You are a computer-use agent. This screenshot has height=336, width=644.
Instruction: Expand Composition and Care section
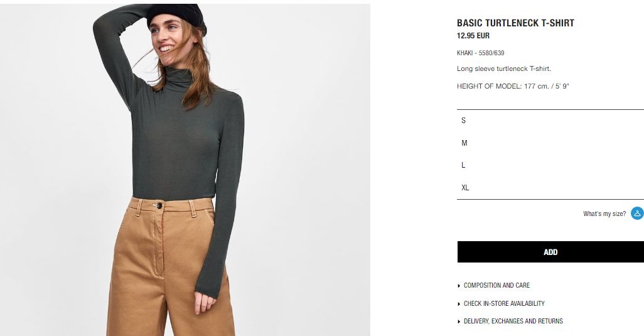496,285
